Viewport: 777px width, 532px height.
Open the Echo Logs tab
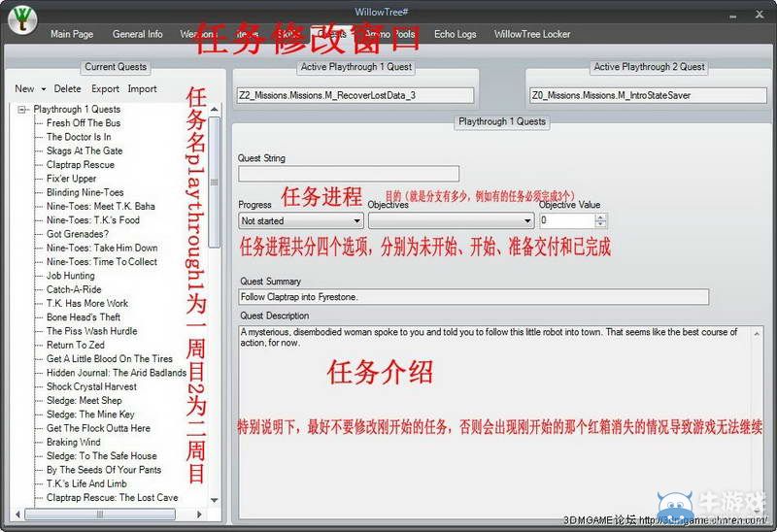pos(455,34)
